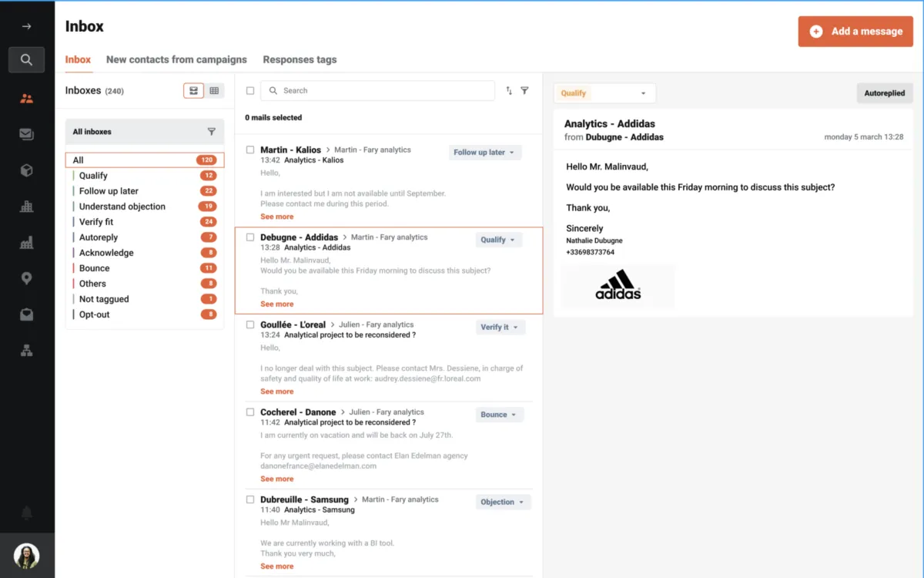Select the Autoreply category
This screenshot has height=578, width=924.
145,237
